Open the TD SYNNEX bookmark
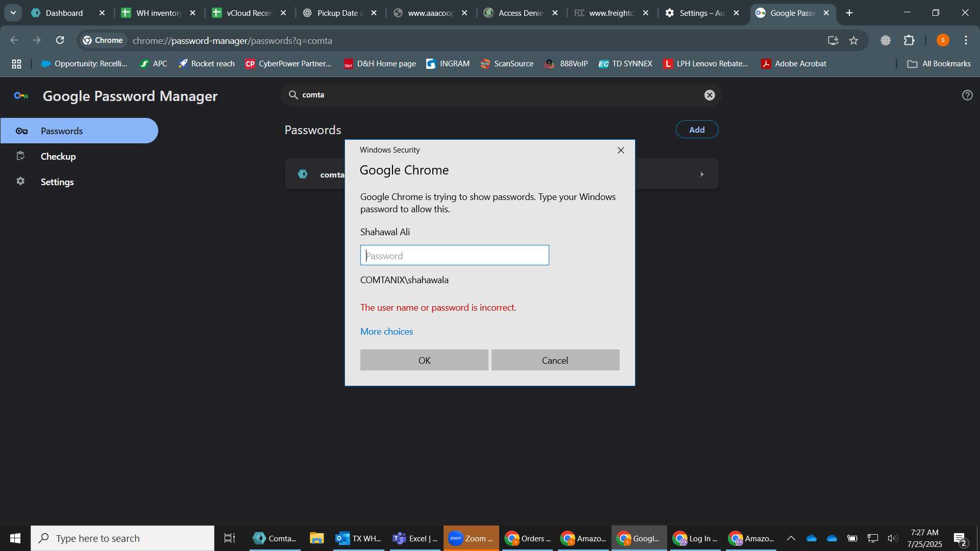This screenshot has width=980, height=551. pyautogui.click(x=625, y=64)
